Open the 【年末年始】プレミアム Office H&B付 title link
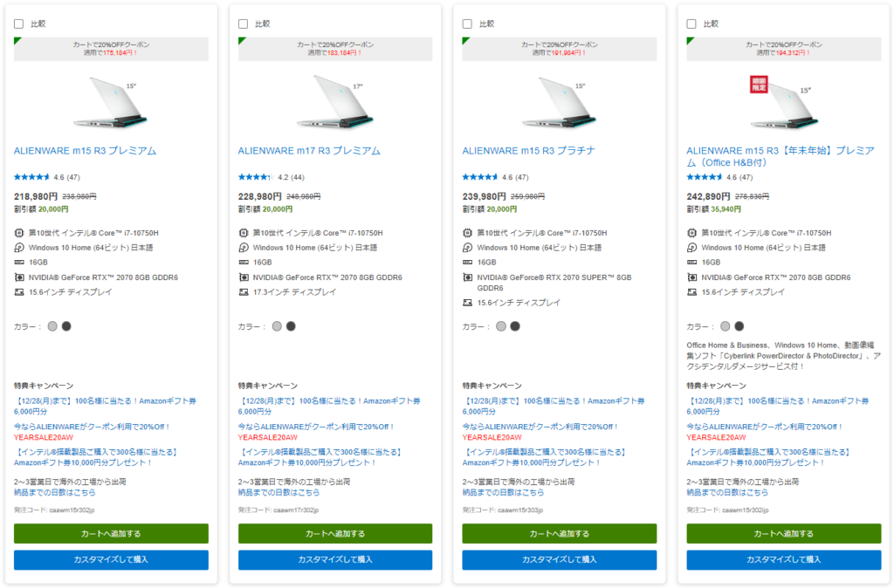This screenshot has width=894, height=588. [781, 157]
